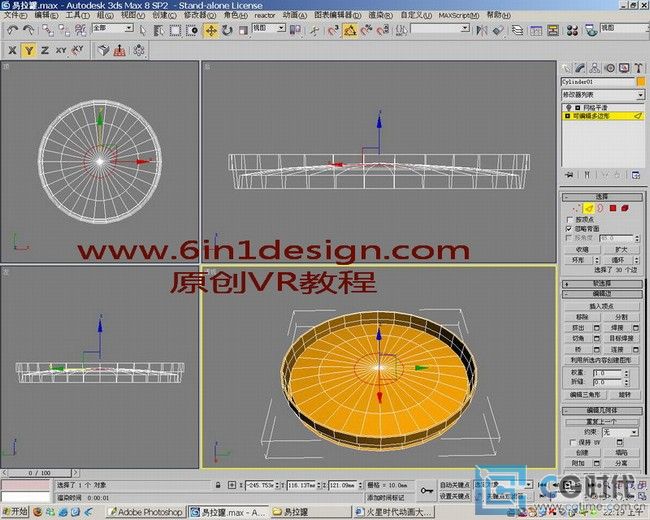This screenshot has height=520, width=650.
Task: Select the Select and Link tool
Action: (x=48, y=30)
